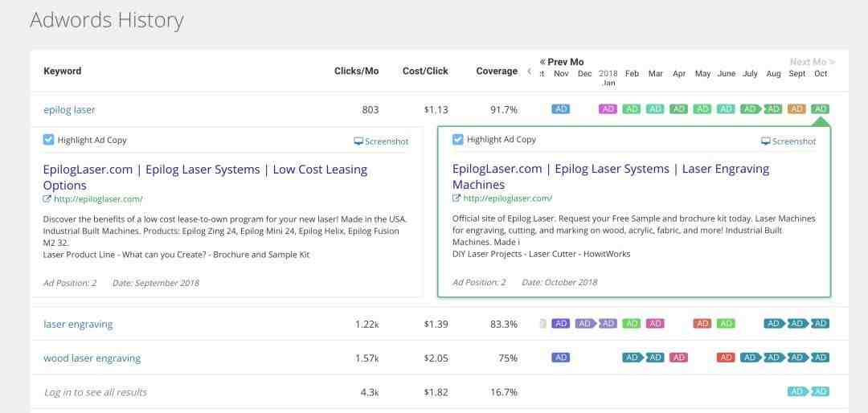Open laser engraving February green AD badge

click(631, 323)
